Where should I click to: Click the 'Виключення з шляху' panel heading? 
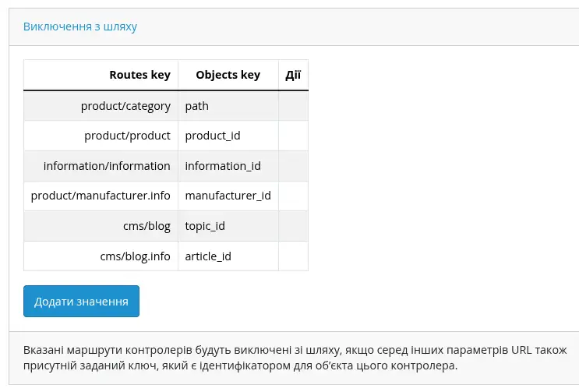(80, 26)
